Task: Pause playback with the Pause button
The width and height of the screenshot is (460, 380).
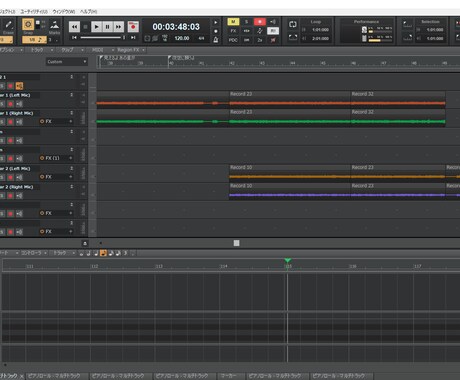Action: [x=107, y=27]
